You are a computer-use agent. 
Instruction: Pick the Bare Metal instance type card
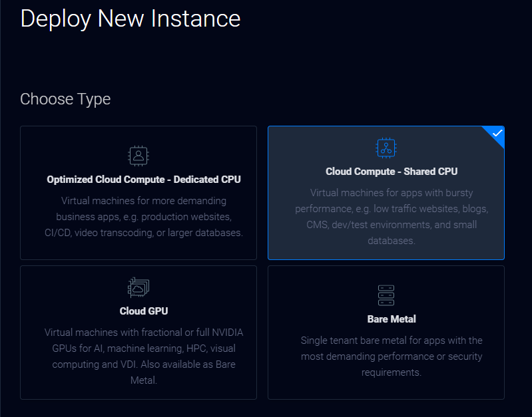[386, 333]
